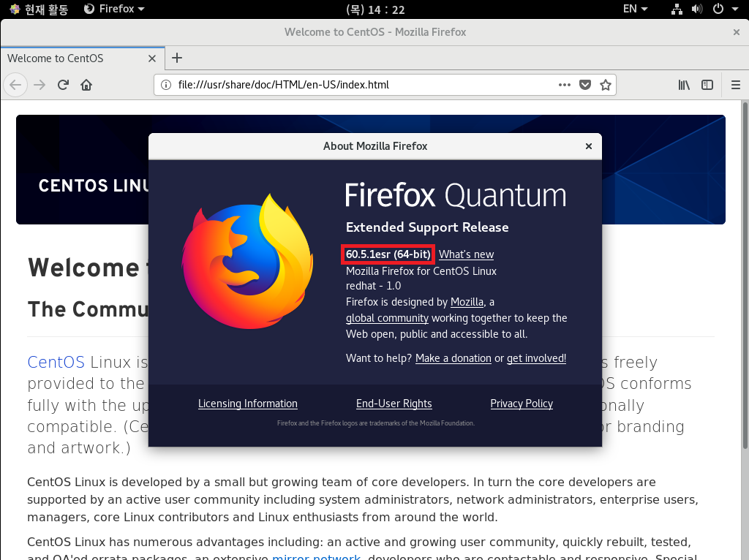Viewport: 749px width, 560px height.
Task: Go back with the browser back arrow
Action: pos(15,85)
